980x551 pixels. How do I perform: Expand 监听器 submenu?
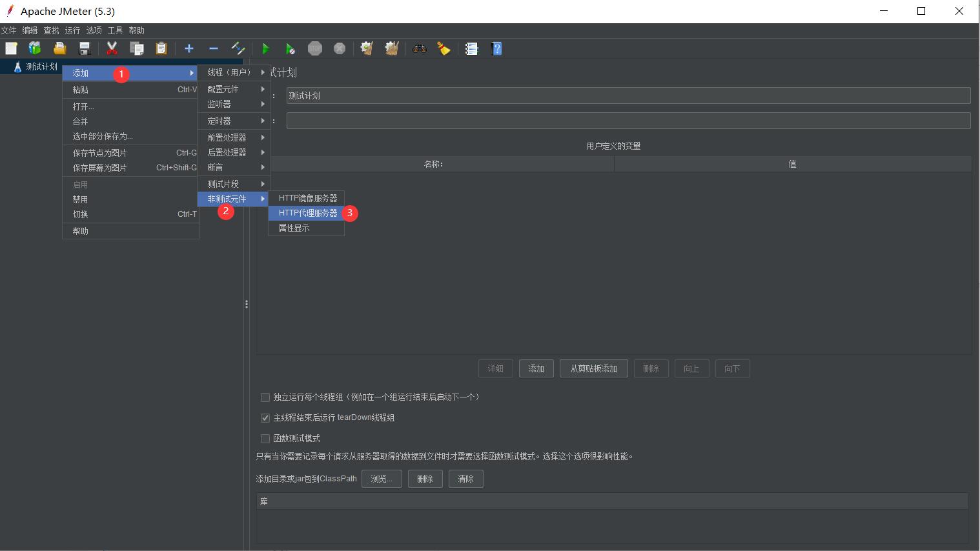click(234, 104)
